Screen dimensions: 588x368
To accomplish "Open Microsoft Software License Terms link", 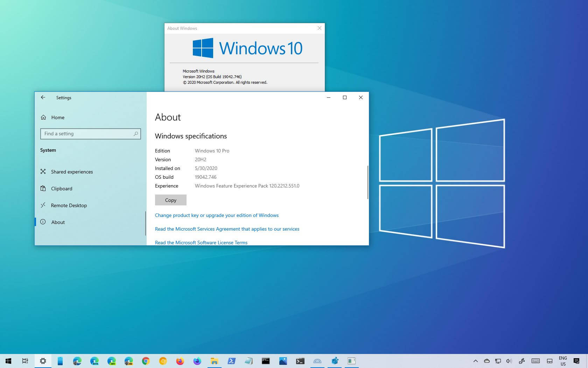I will coord(201,243).
